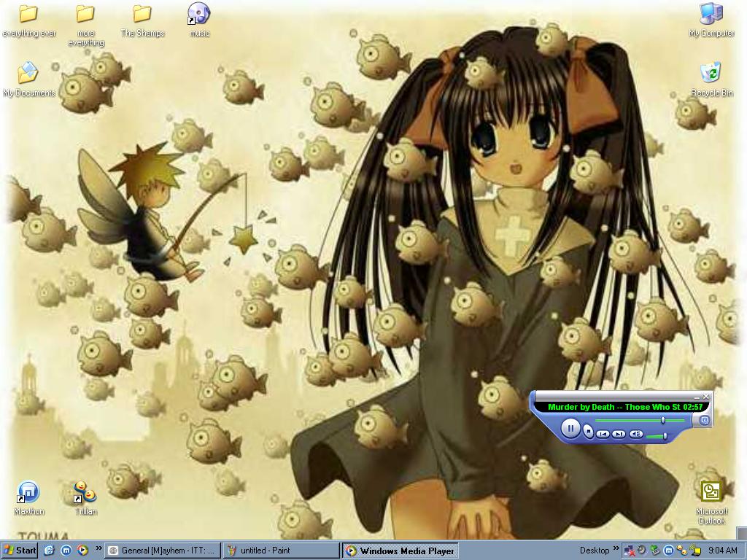Screen dimensions: 747x560
Task: Return media player to full mode
Action: coord(705,420)
